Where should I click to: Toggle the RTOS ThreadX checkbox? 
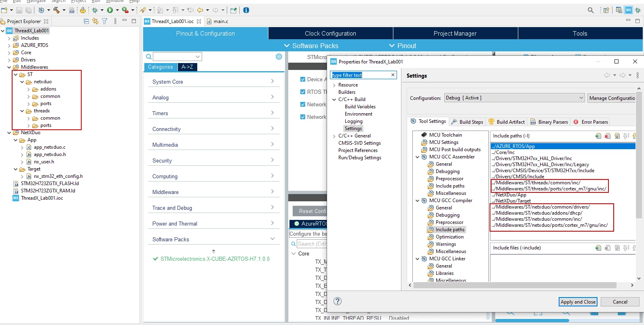(303, 92)
